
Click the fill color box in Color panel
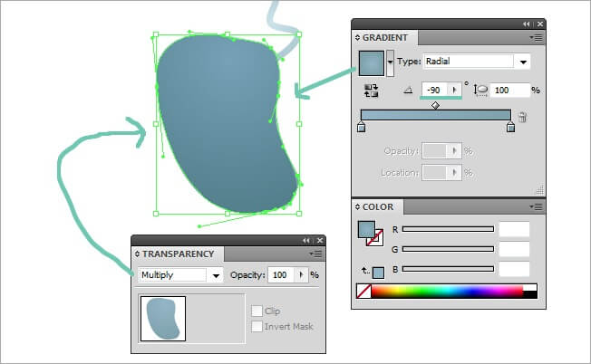click(x=366, y=230)
